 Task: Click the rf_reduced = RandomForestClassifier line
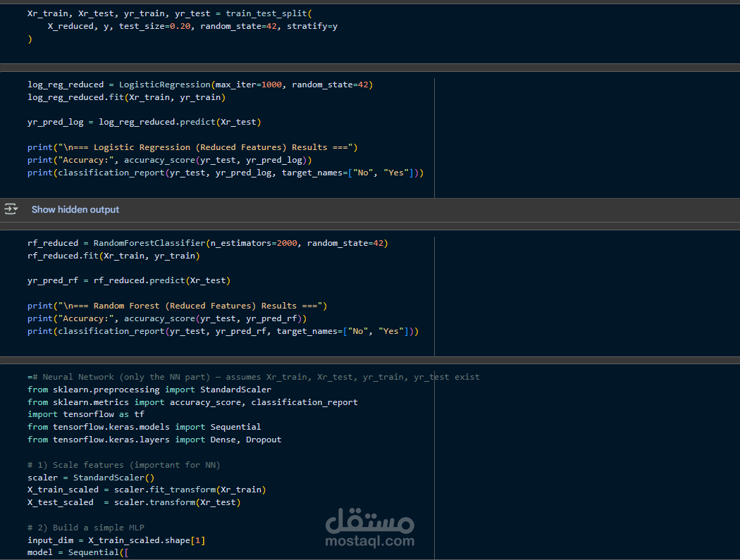tap(208, 243)
